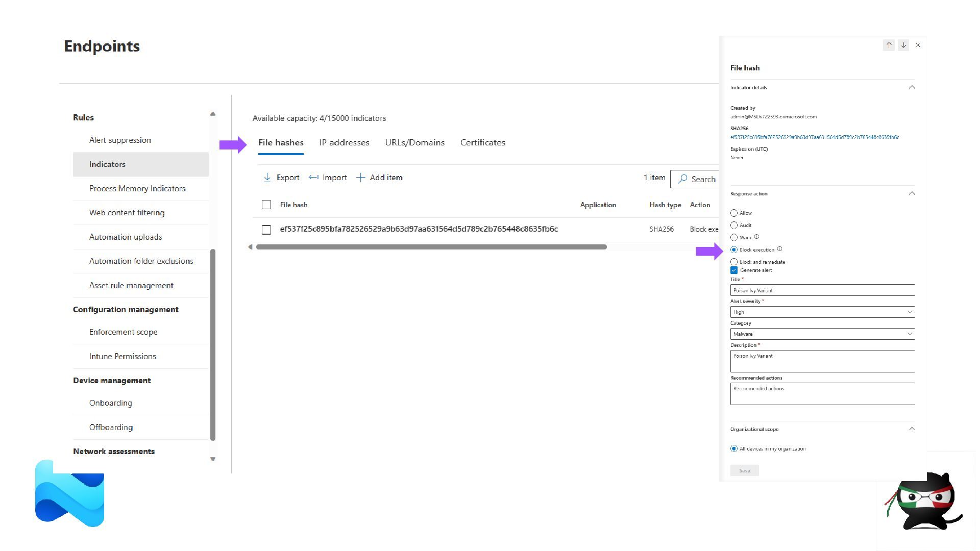Open the Category Malware dropdown
This screenshot has width=980, height=551.
tap(822, 334)
